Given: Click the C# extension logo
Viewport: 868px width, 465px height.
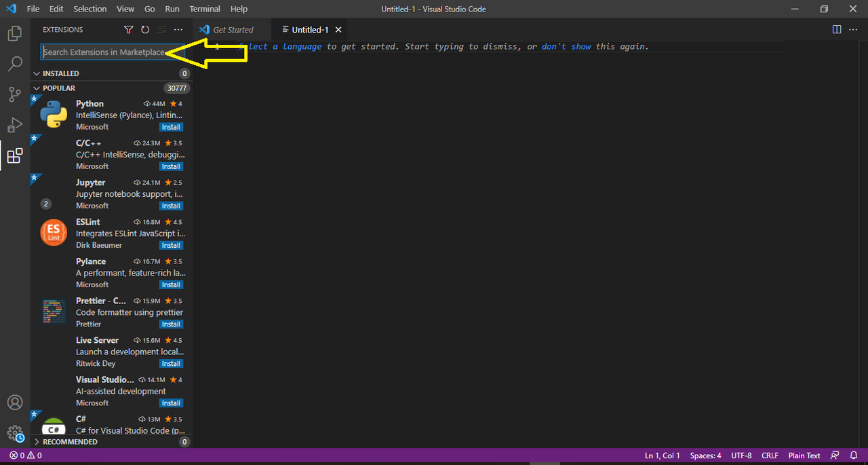Looking at the screenshot, I should coord(54,426).
